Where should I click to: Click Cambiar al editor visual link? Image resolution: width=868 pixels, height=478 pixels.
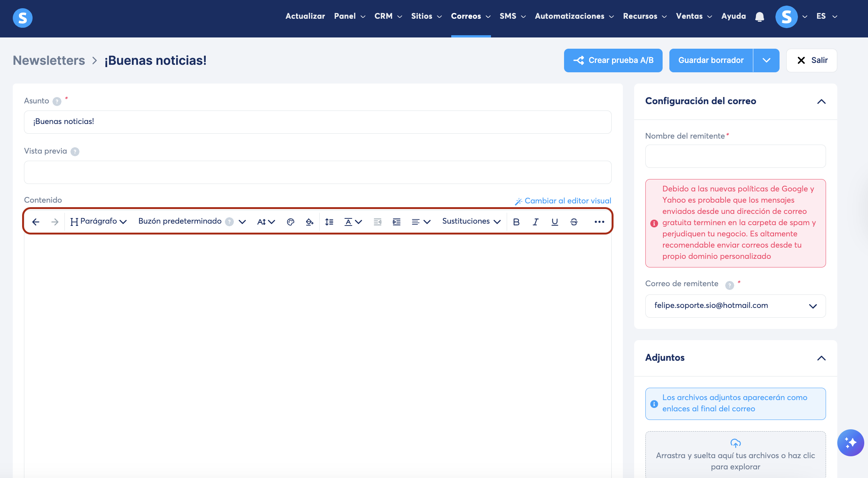point(563,201)
